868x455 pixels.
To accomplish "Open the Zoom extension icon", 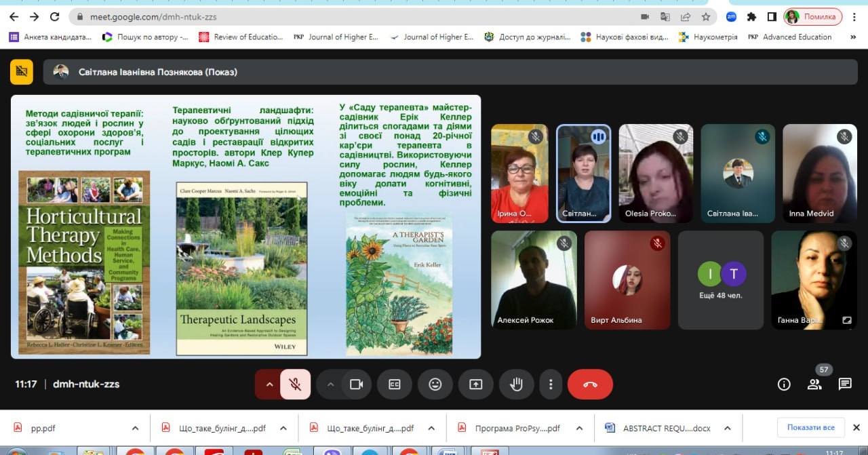I will [x=731, y=17].
